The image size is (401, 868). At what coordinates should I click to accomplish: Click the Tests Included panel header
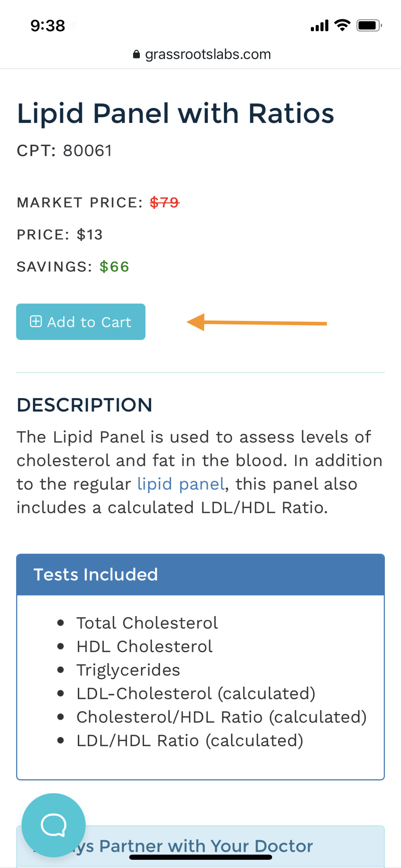click(x=200, y=575)
